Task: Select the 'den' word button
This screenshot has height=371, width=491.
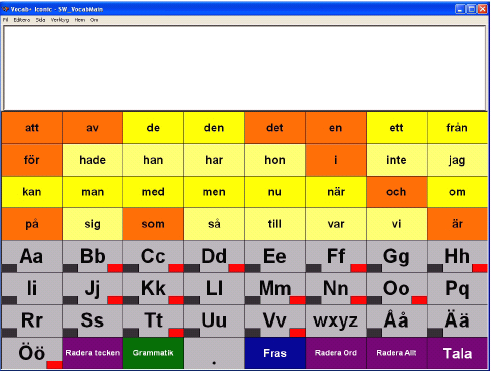Action: tap(214, 128)
